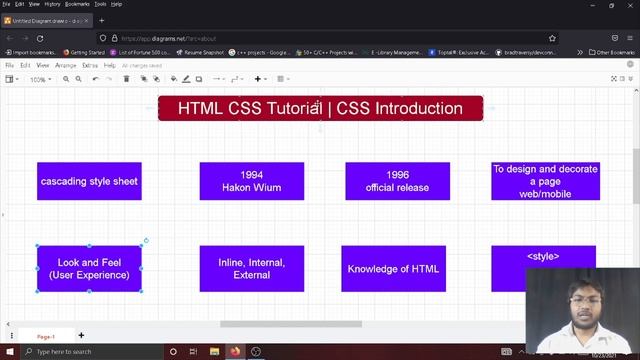The height and width of the screenshot is (360, 640).
Task: Open the Windows Start menu
Action: coord(10,351)
